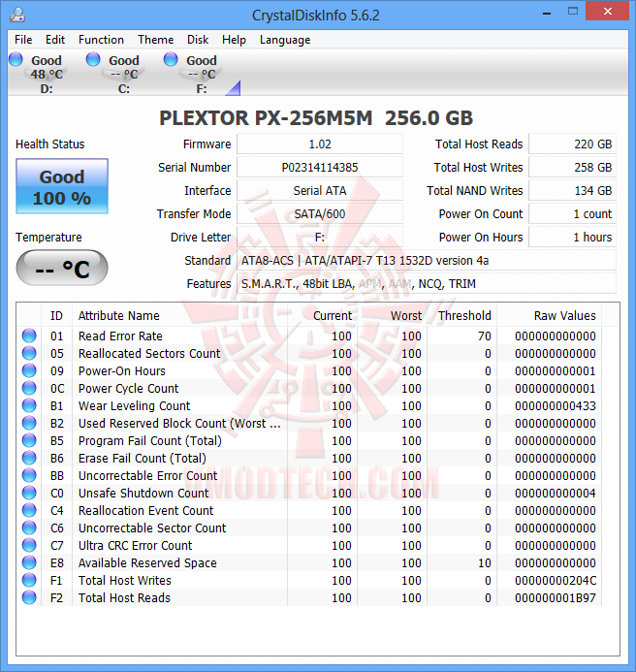Maximize the CrystalDiskInfo window
636x672 pixels.
point(573,12)
